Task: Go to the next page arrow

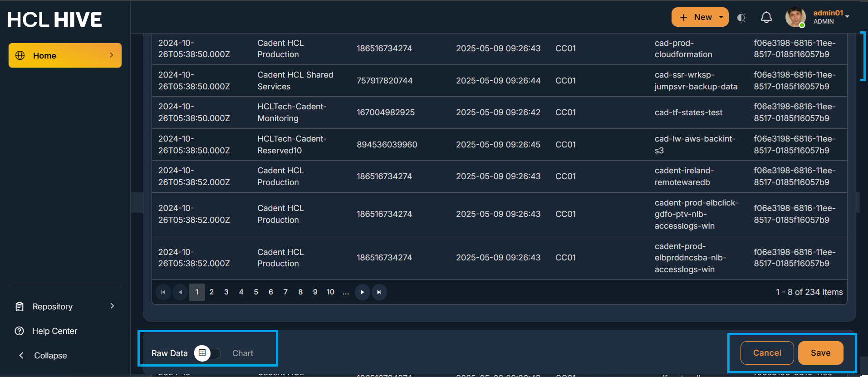Action: pos(362,292)
